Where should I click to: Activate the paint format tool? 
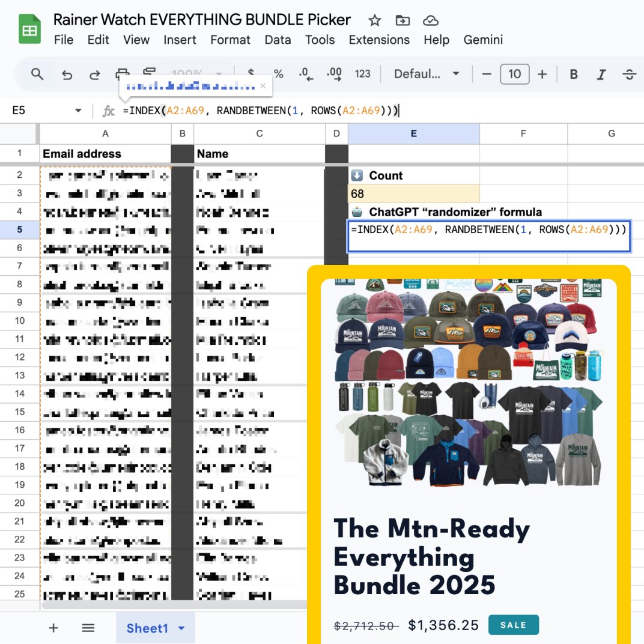(x=149, y=71)
